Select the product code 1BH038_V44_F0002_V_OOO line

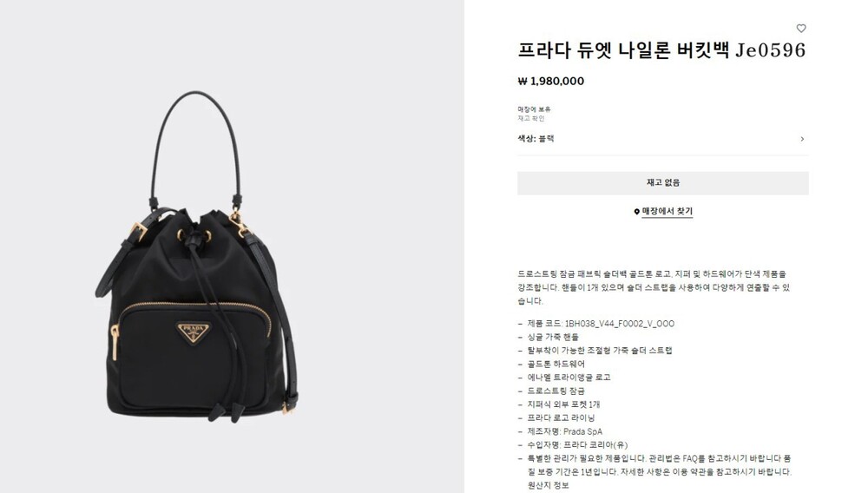point(601,324)
